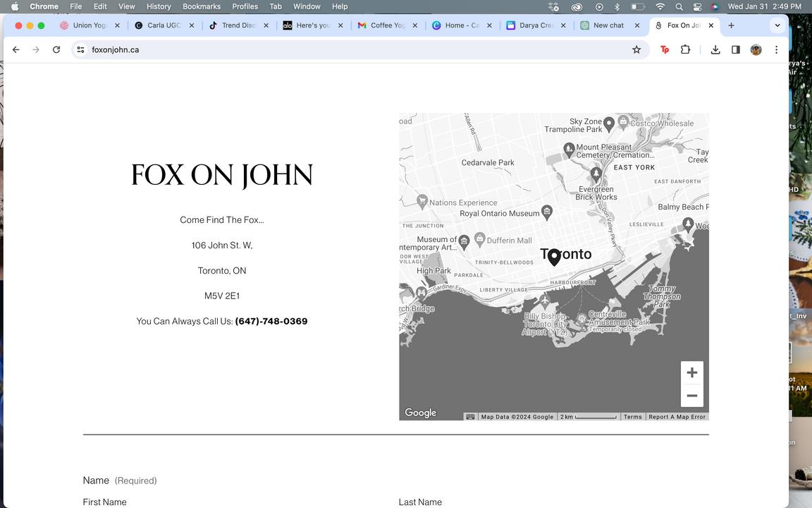Open the site information control in address bar
This screenshot has width=812, height=508.
click(x=80, y=50)
